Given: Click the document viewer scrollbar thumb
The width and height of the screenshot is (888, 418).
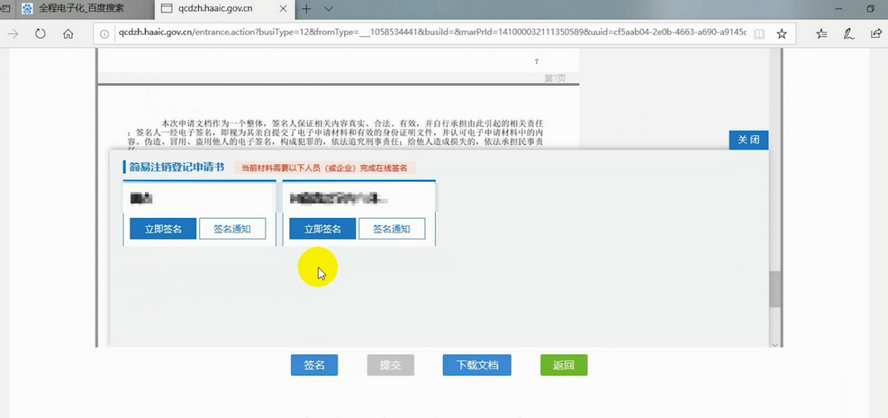Looking at the screenshot, I should point(775,289).
